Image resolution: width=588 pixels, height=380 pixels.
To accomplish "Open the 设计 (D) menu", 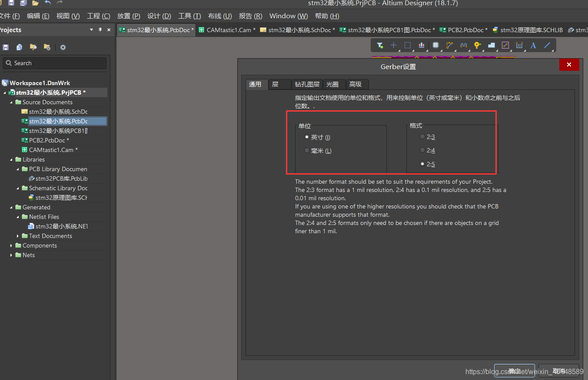I will [159, 16].
